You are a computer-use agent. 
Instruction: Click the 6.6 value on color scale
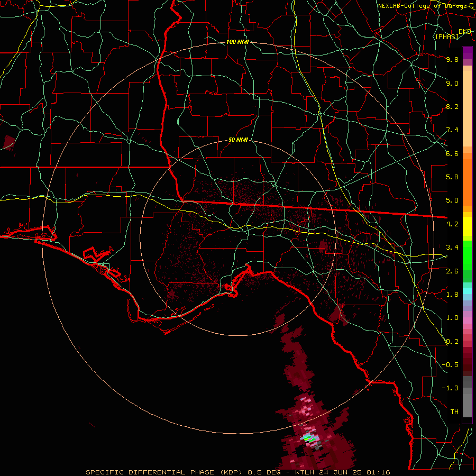[x=452, y=153]
